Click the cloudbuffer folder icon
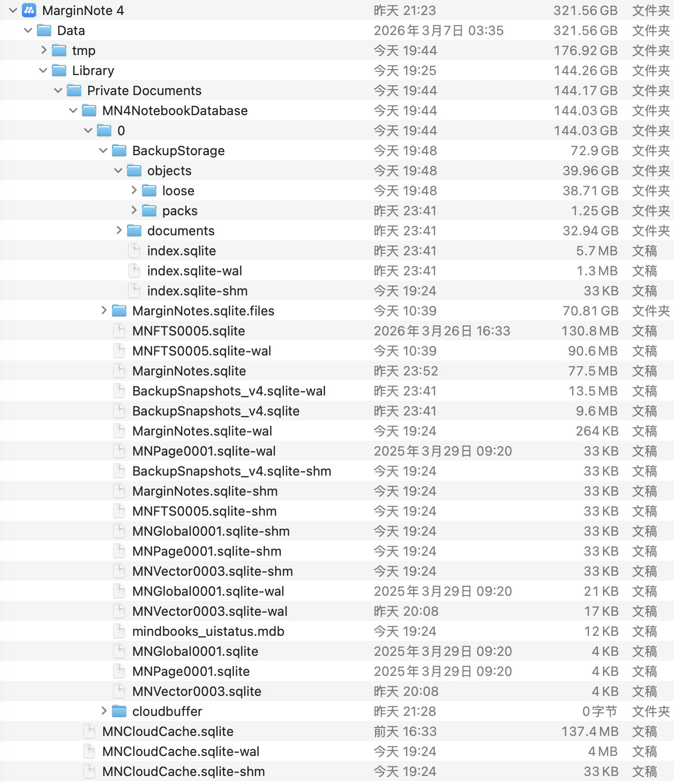This screenshot has height=784, width=674. click(119, 711)
